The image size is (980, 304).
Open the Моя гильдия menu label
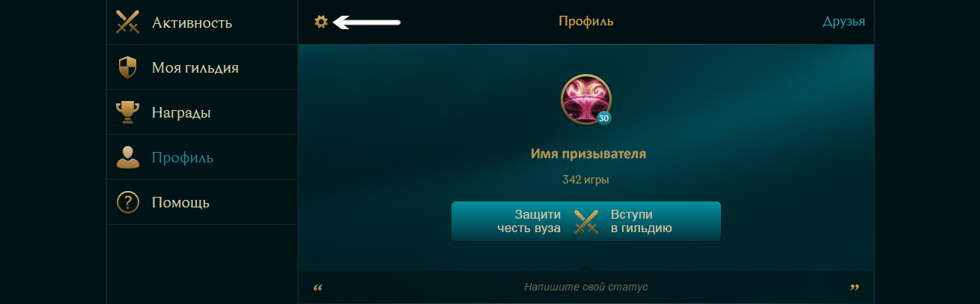(x=195, y=68)
